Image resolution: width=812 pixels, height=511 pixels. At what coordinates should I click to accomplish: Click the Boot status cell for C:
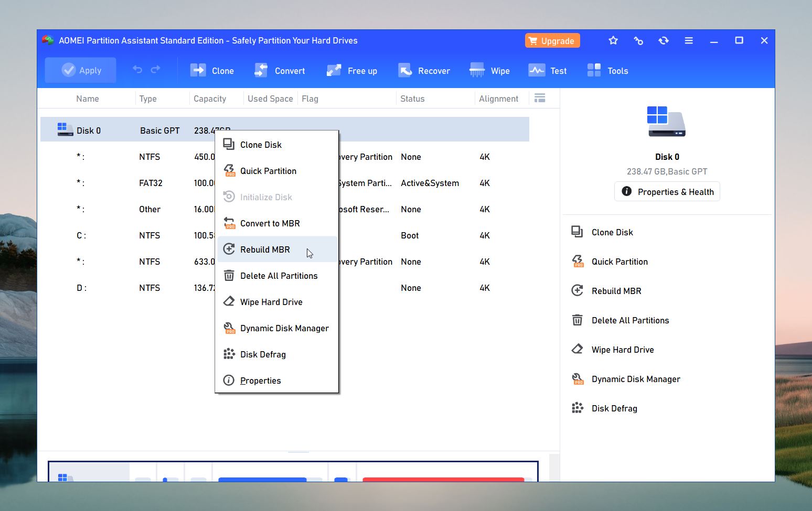(410, 235)
